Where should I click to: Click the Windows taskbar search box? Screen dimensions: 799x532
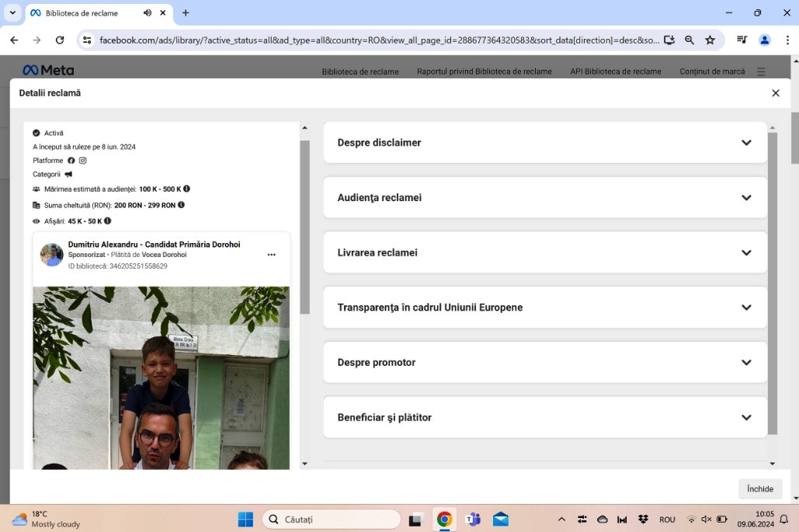tap(332, 520)
